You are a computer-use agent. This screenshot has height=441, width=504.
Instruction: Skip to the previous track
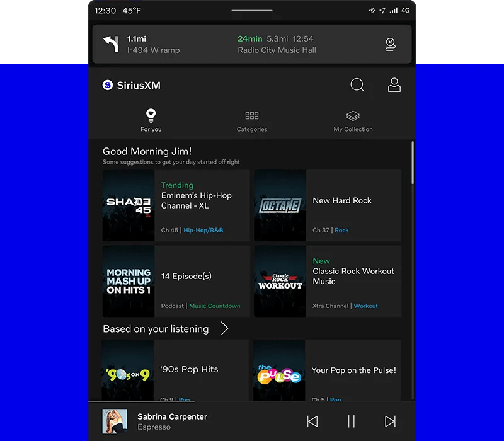click(312, 421)
